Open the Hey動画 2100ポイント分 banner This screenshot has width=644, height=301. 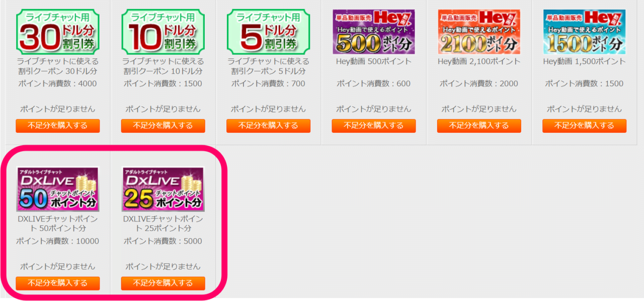[x=479, y=32]
